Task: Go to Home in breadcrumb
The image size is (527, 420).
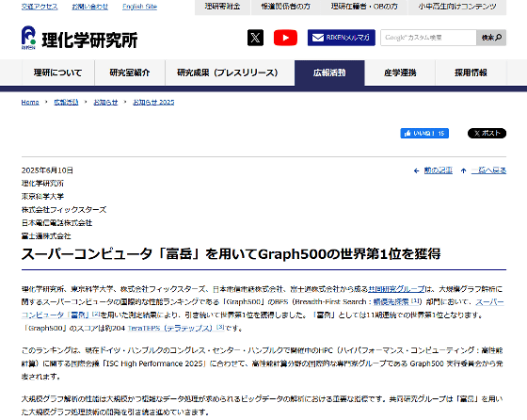Action: click(x=30, y=103)
